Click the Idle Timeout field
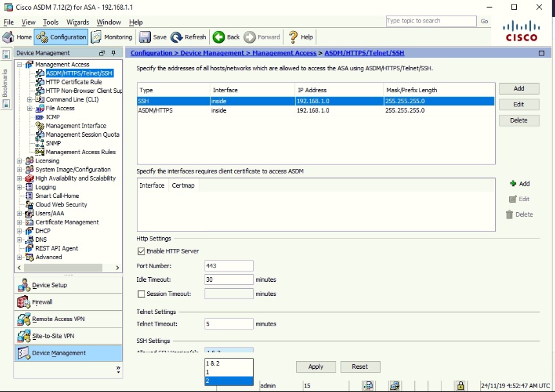This screenshot has width=555, height=392. click(228, 280)
